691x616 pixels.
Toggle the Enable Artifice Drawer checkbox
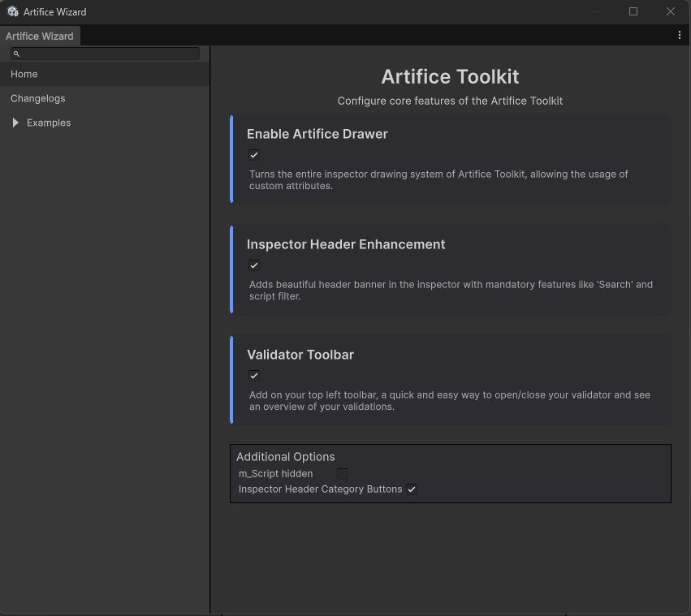click(254, 155)
